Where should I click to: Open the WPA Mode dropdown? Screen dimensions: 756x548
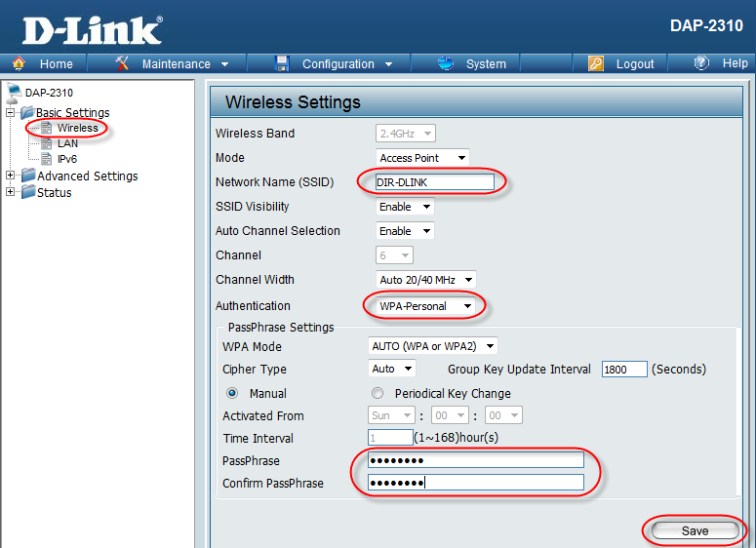point(432,346)
